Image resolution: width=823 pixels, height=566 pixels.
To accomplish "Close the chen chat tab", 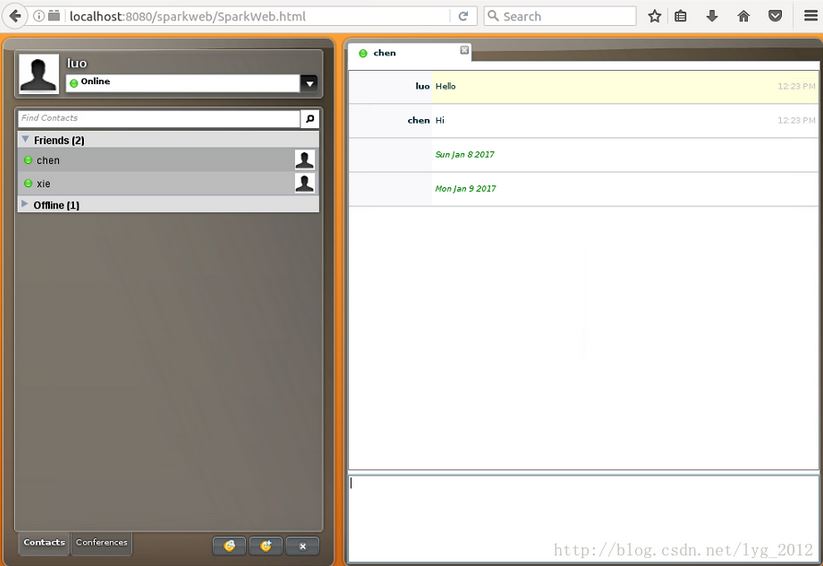I will [x=464, y=50].
